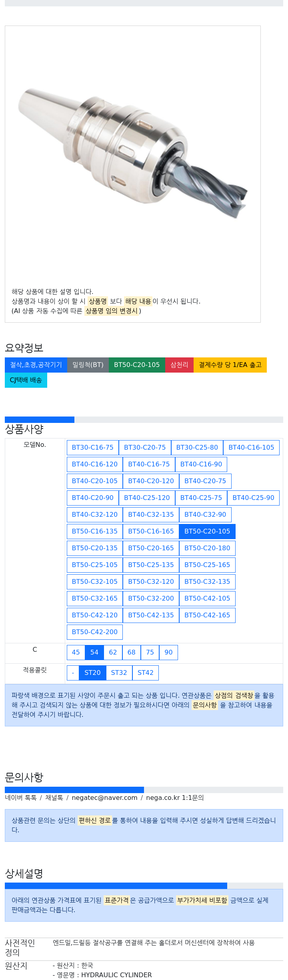This screenshot has width=288, height=980.
Task: Select collet ST32
Action: [x=119, y=673]
